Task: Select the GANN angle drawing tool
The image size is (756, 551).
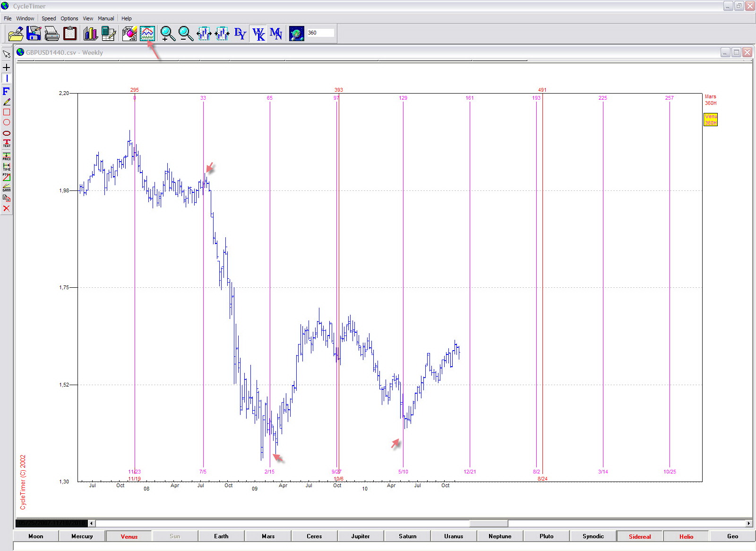Action: [7, 188]
